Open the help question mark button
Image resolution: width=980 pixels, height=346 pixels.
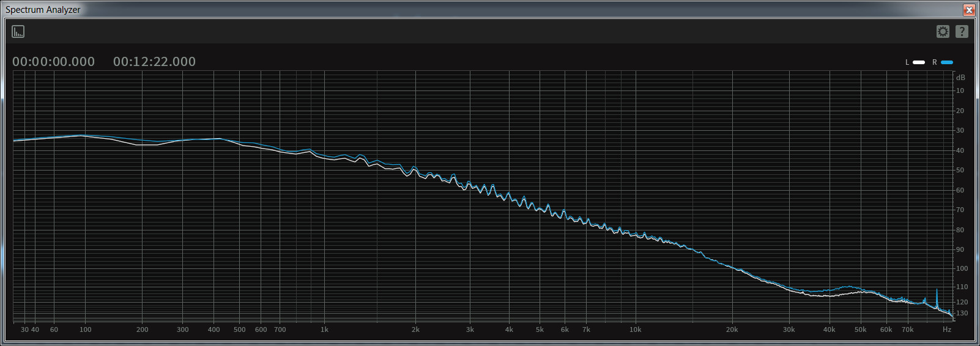coord(962,31)
